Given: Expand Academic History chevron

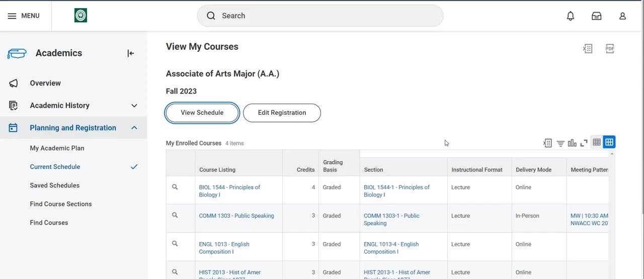Looking at the screenshot, I should [x=134, y=106].
